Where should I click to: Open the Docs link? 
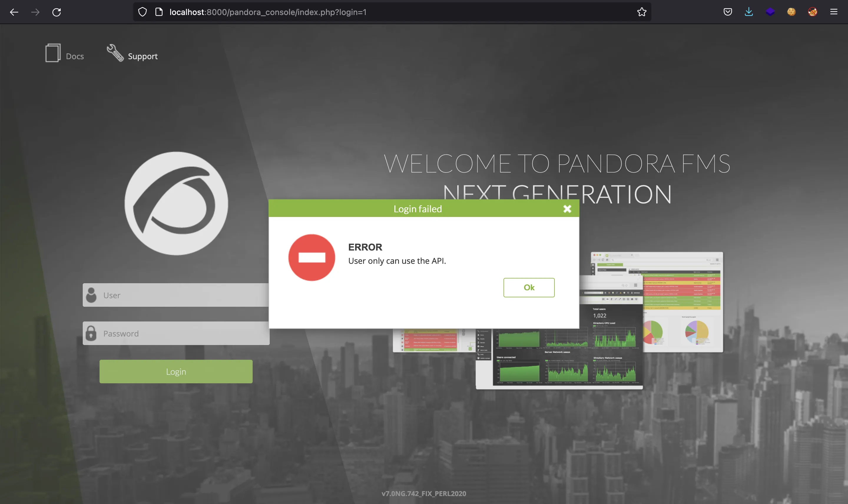(x=75, y=57)
